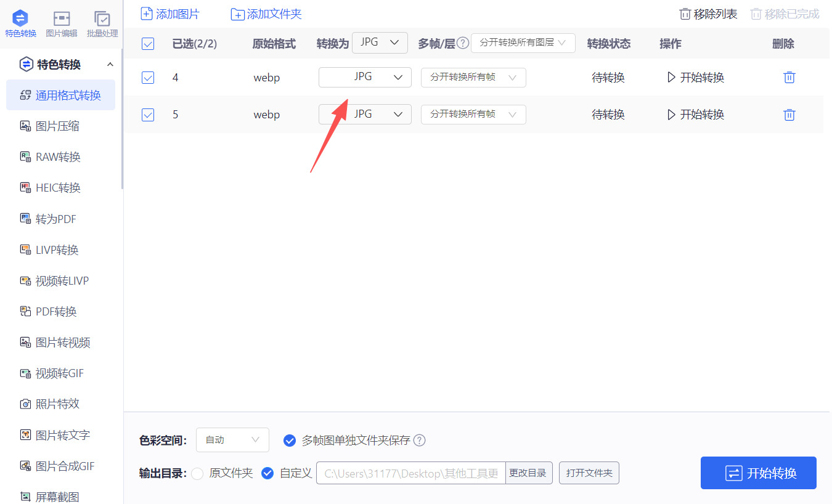Click the 原始格式 column header
The height and width of the screenshot is (504, 832).
(274, 44)
